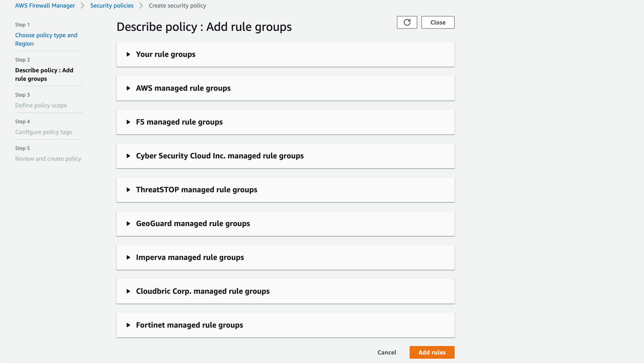Go to Security policies breadcrumb

click(112, 5)
